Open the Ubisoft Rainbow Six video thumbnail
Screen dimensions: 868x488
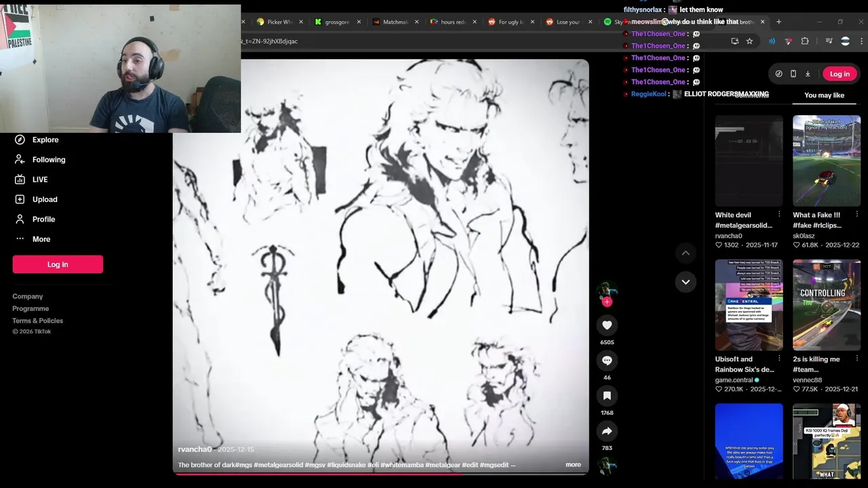(x=749, y=305)
